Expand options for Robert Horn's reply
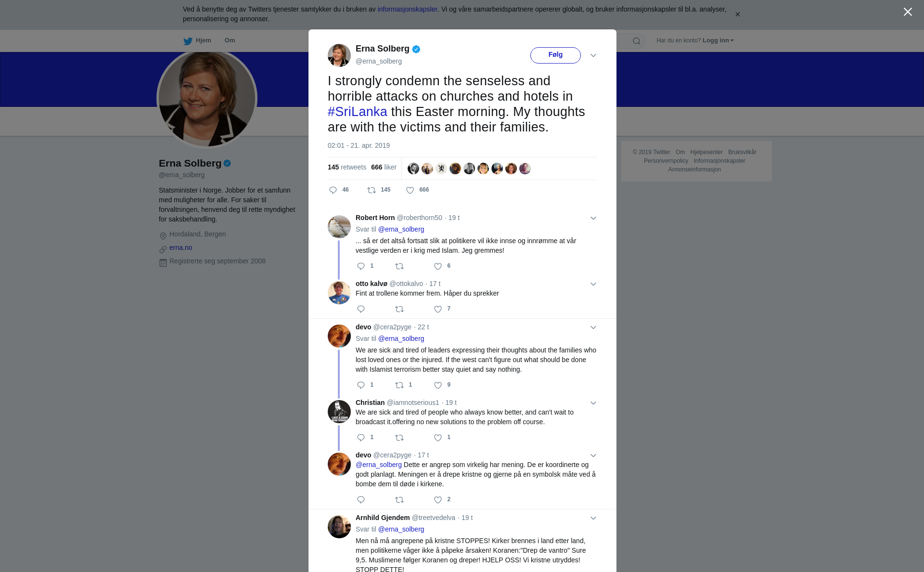The height and width of the screenshot is (572, 924). pos(593,218)
